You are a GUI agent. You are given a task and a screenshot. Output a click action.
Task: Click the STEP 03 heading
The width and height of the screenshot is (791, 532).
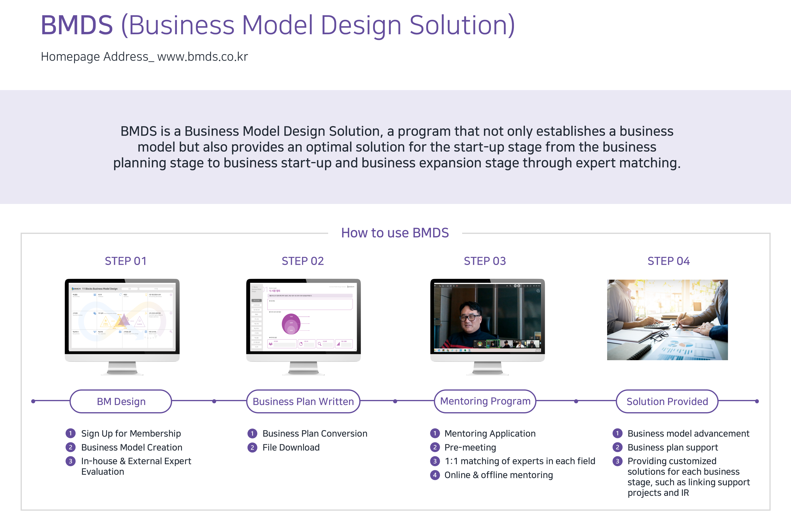(485, 261)
